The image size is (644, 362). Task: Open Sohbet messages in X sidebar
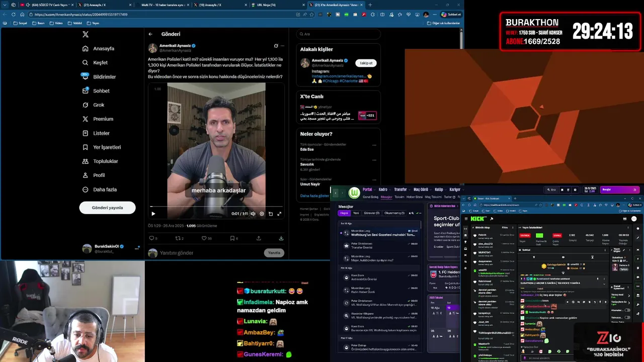[x=96, y=91]
